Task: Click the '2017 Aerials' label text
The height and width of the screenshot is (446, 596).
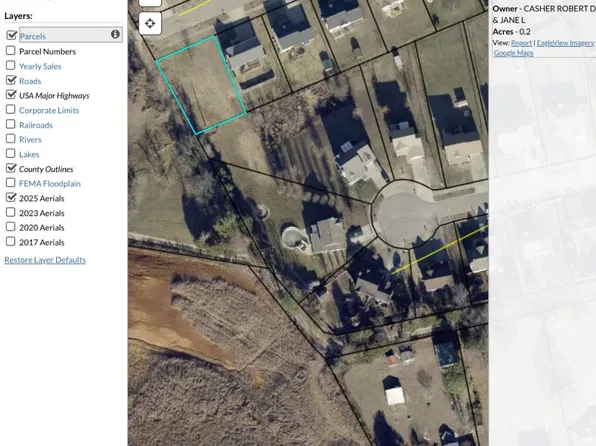Action: (x=42, y=243)
